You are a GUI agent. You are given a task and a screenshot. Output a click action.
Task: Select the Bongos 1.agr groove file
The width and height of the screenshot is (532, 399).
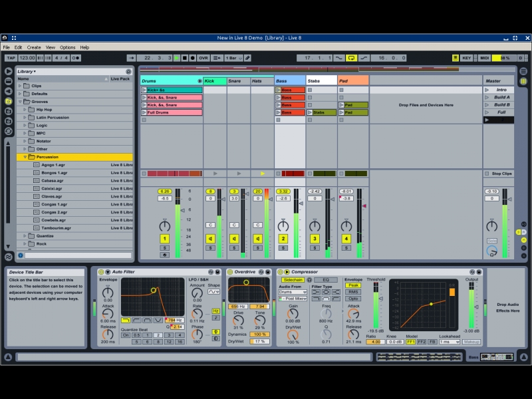[x=53, y=173]
